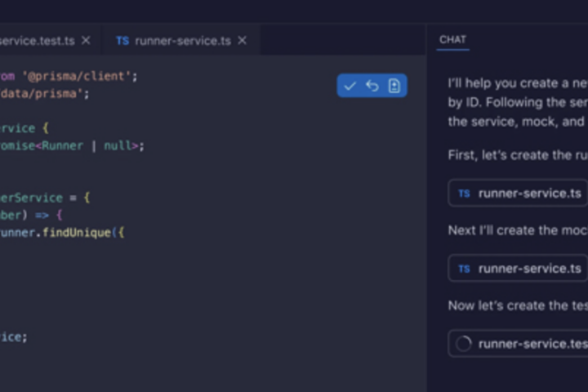Click the findUnique method call in code
Image resolution: width=588 pixels, height=392 pixels.
(x=77, y=233)
